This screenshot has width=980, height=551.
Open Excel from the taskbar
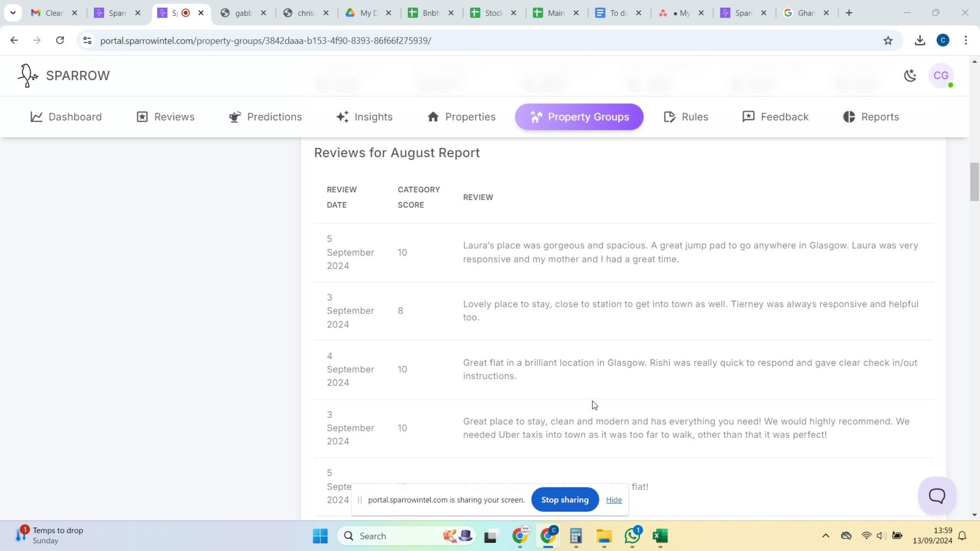[660, 536]
